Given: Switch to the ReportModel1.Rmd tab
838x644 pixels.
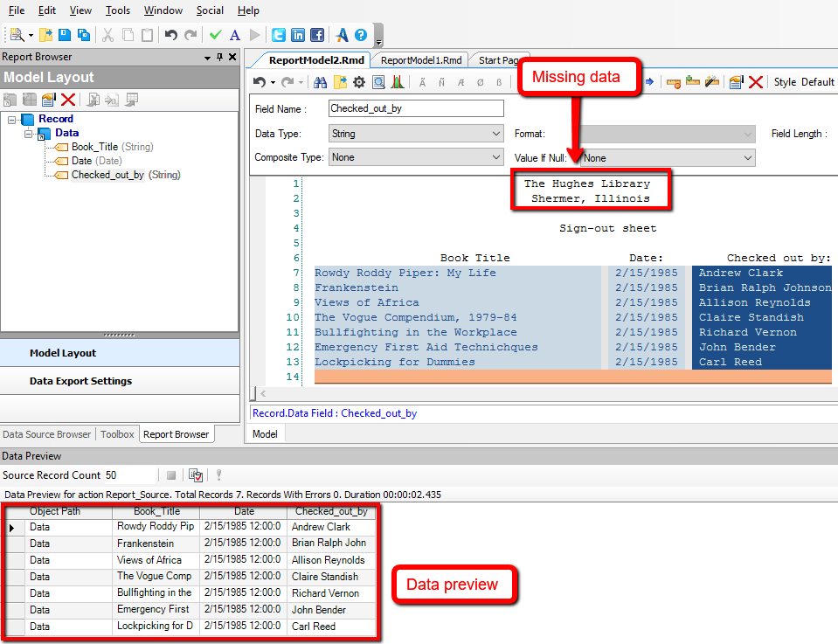Looking at the screenshot, I should pos(420,60).
